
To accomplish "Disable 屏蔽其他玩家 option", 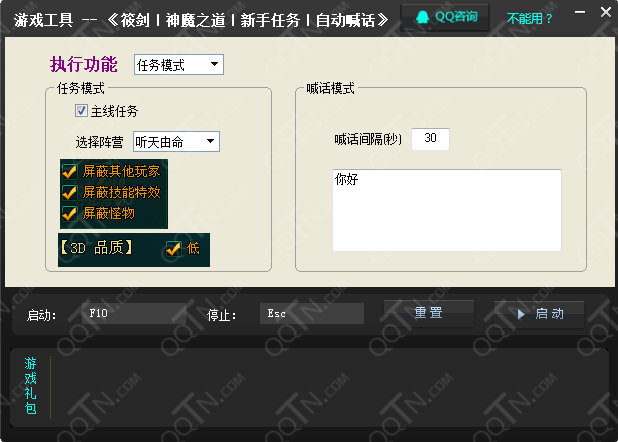I will pyautogui.click(x=70, y=171).
